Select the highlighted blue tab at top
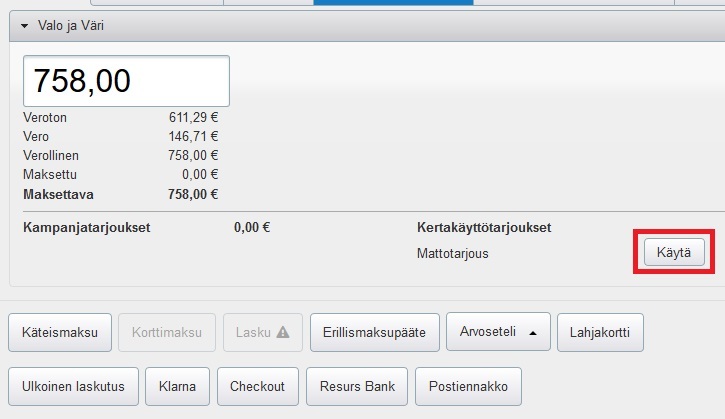The image size is (725, 419). click(392, 3)
